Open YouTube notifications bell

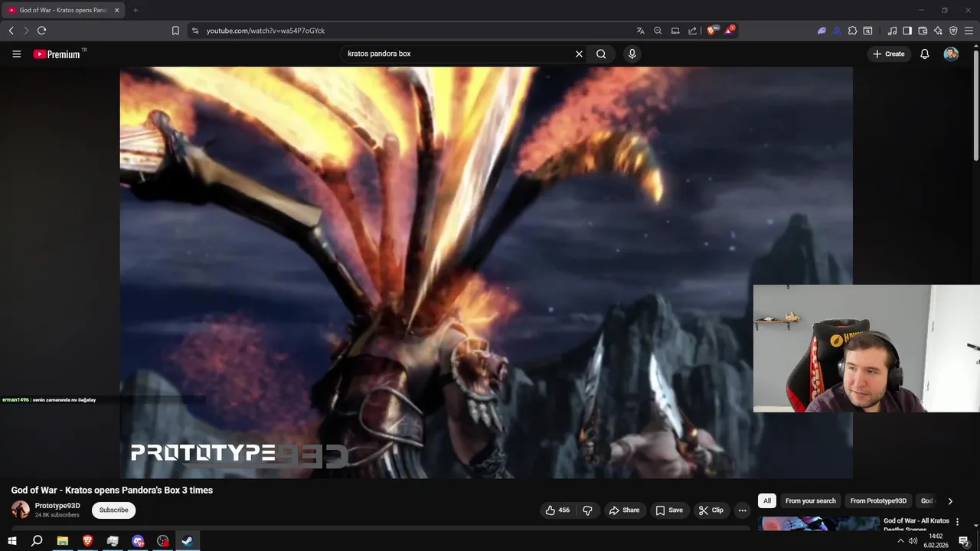924,54
